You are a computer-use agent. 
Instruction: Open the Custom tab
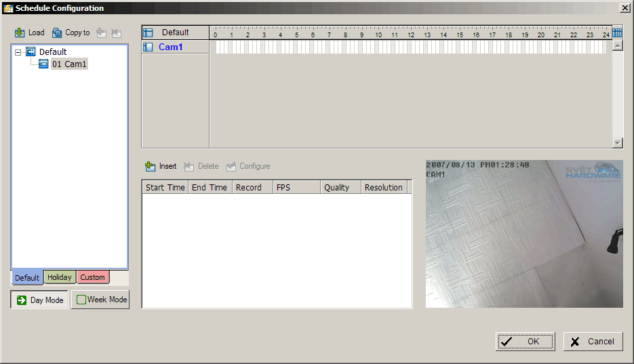pos(92,277)
